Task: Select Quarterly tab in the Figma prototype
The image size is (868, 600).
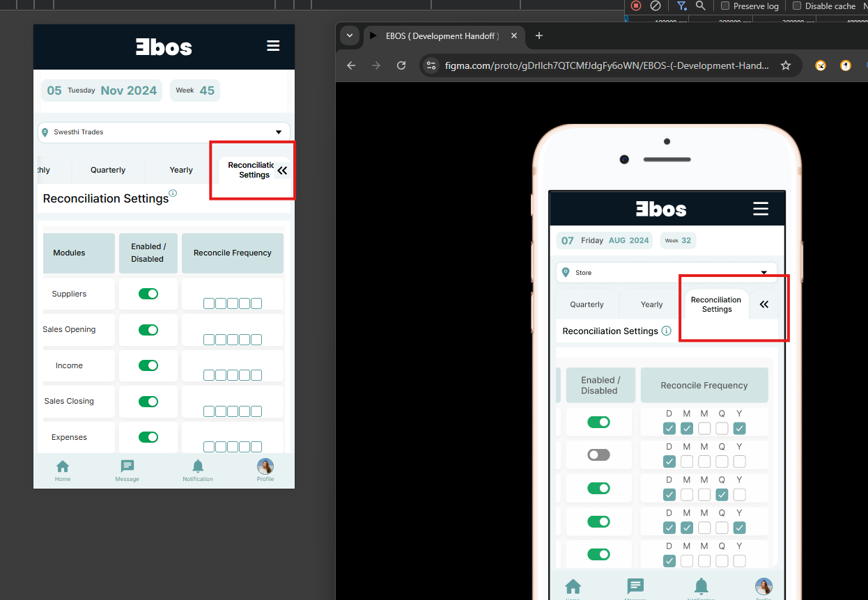Action: (587, 304)
